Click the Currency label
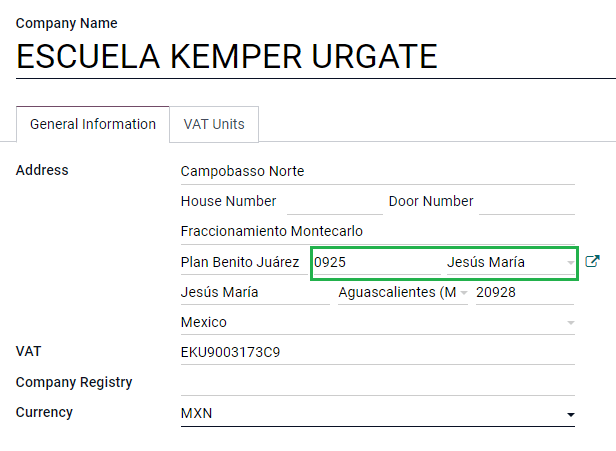Viewport: 616px width, 451px height. (44, 412)
